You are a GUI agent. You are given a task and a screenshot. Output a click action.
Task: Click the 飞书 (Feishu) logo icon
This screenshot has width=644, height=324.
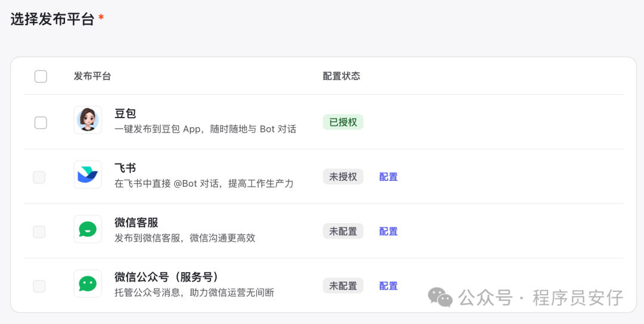click(x=88, y=175)
